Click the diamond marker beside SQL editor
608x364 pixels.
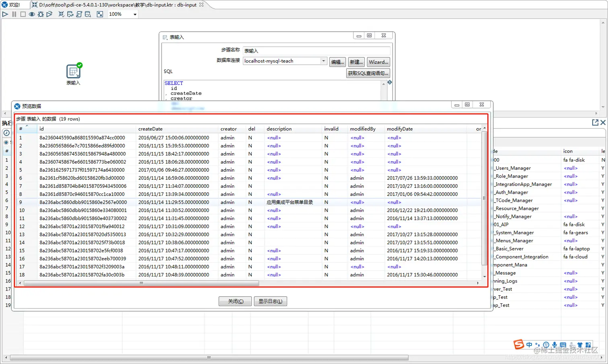click(390, 82)
